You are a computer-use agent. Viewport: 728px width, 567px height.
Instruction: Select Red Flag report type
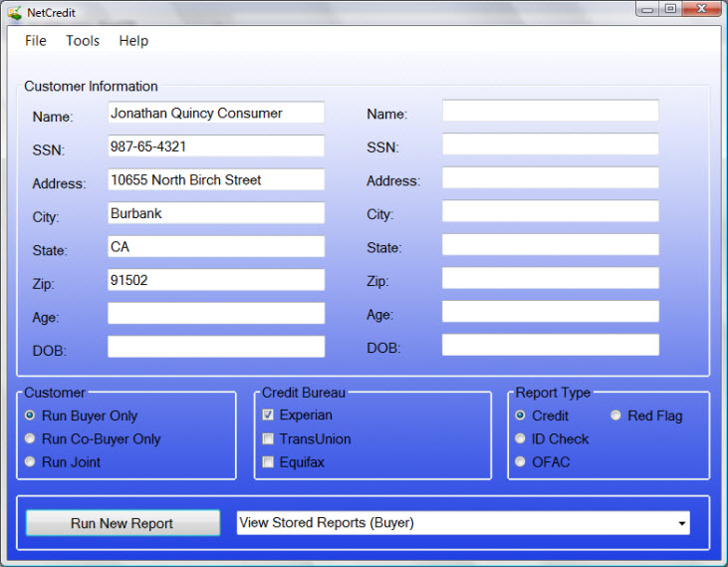[x=616, y=416]
